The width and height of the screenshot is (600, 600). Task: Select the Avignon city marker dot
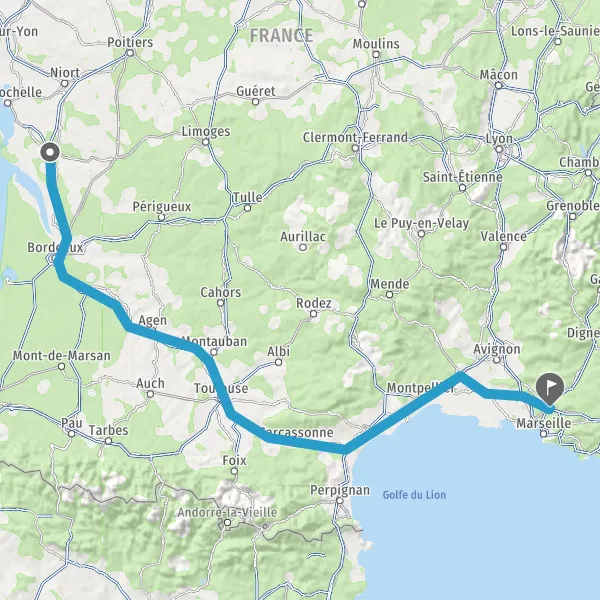(497, 360)
